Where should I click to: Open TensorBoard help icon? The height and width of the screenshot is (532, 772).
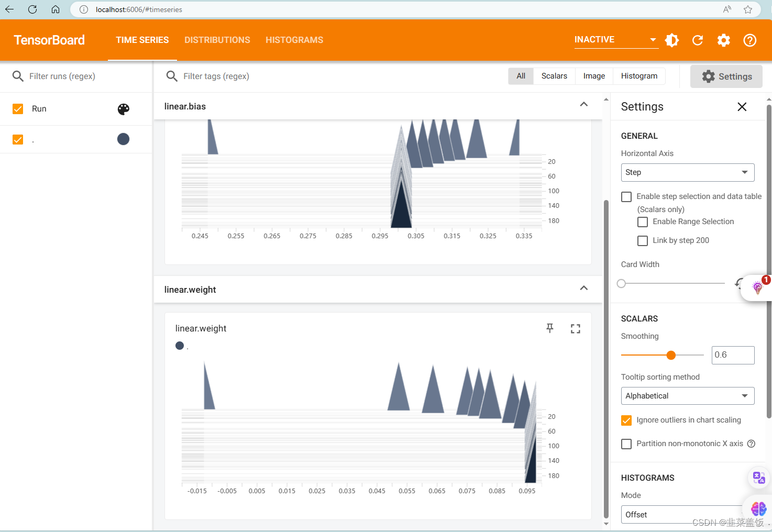pos(750,40)
